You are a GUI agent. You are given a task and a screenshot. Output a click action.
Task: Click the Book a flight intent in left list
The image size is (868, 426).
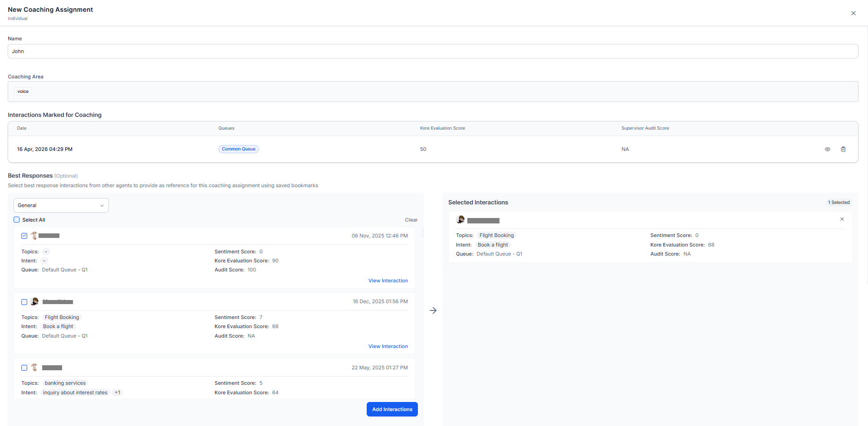(58, 326)
